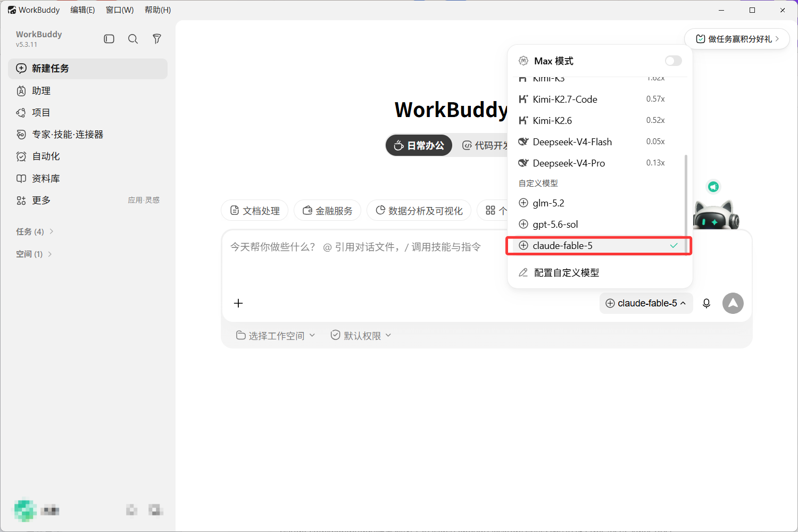Viewport: 798px width, 532px height.
Task: Toggle the Max 模式 switch
Action: click(x=673, y=61)
